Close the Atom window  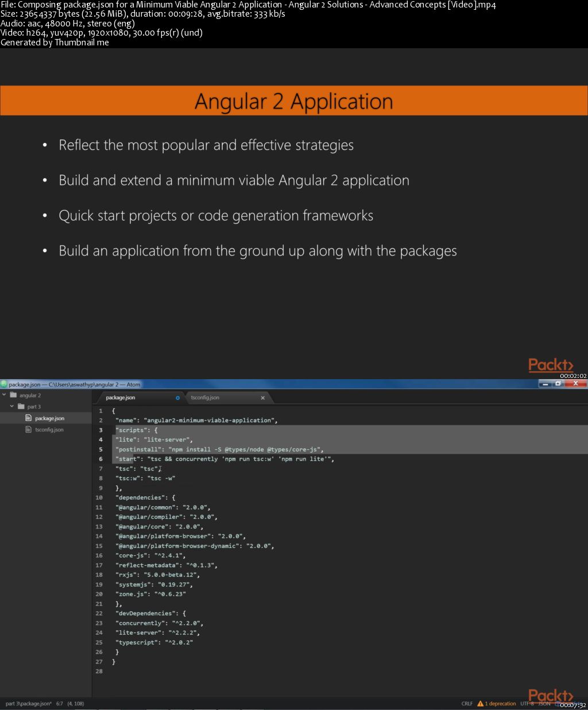click(575, 384)
